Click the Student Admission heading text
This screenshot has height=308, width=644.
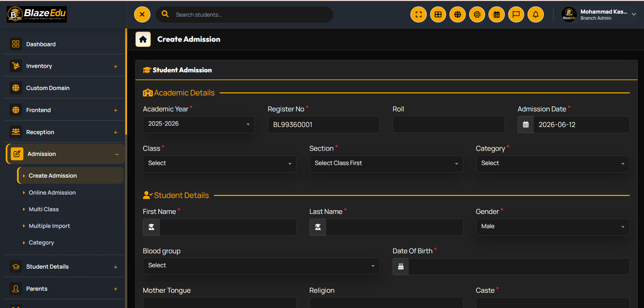pyautogui.click(x=182, y=70)
